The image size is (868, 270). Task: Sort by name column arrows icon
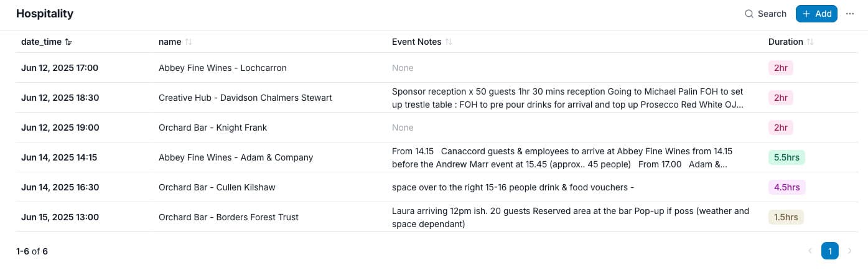coord(189,42)
